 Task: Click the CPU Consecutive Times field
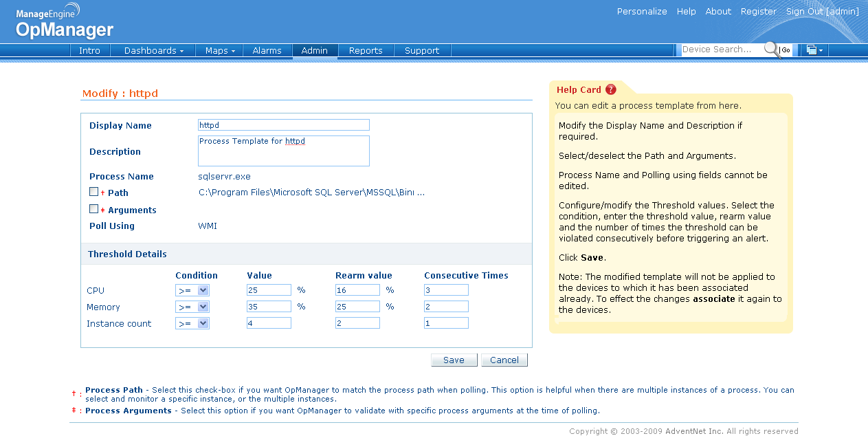click(x=446, y=290)
